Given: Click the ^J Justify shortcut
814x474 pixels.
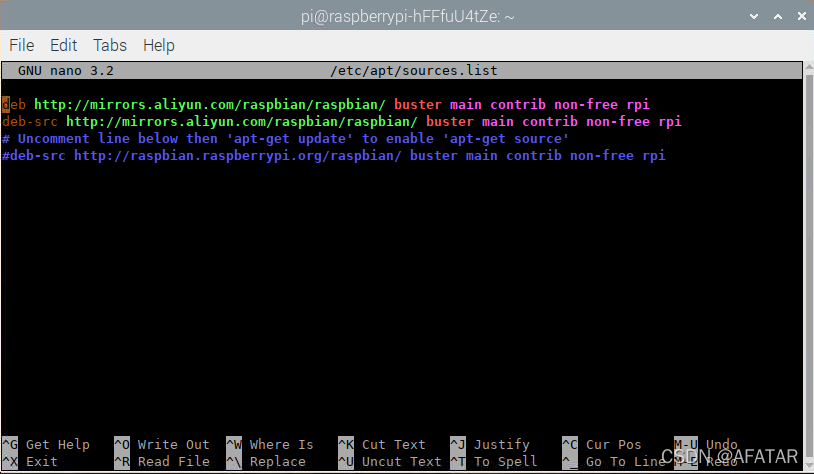Looking at the screenshot, I should [x=490, y=444].
